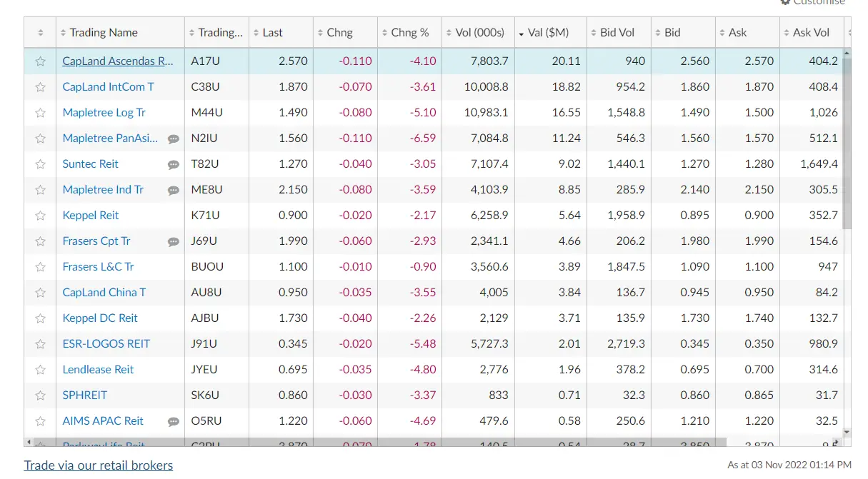The image size is (868, 479).
Task: Click the star icon beside SPHREIT
Action: click(x=40, y=395)
